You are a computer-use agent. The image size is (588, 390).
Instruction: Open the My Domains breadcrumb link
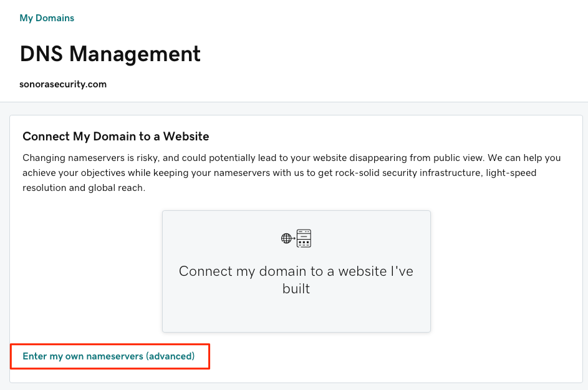click(x=47, y=18)
